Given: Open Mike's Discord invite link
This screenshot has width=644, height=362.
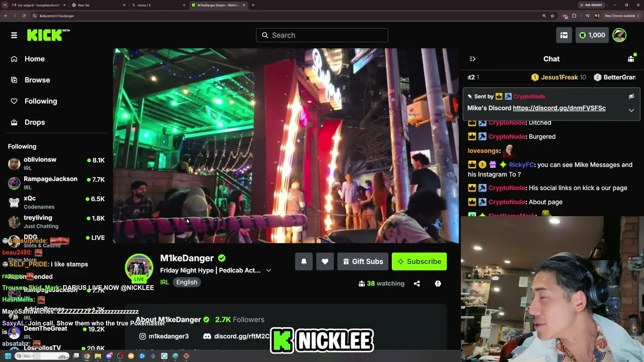Looking at the screenshot, I should pos(559,108).
